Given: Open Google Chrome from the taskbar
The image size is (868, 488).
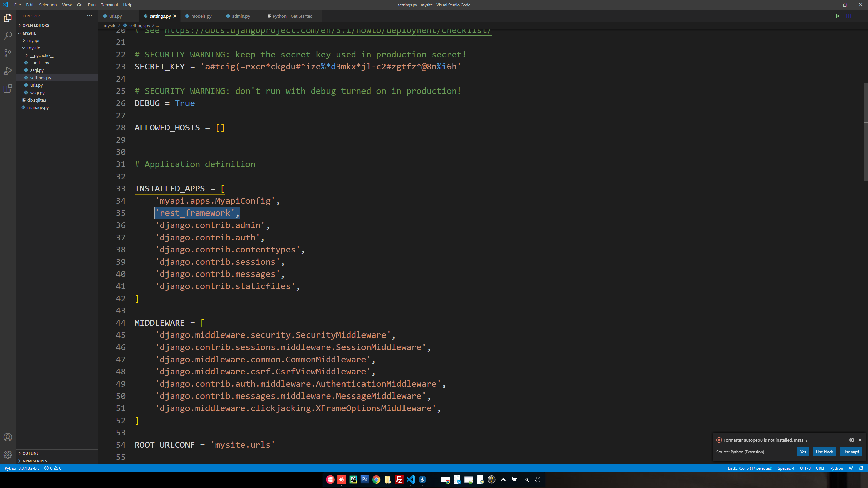Looking at the screenshot, I should point(376,480).
